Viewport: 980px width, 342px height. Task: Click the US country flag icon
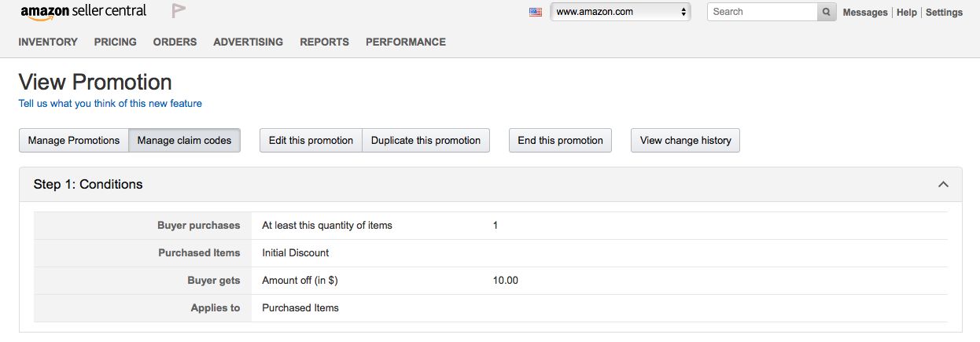[536, 12]
